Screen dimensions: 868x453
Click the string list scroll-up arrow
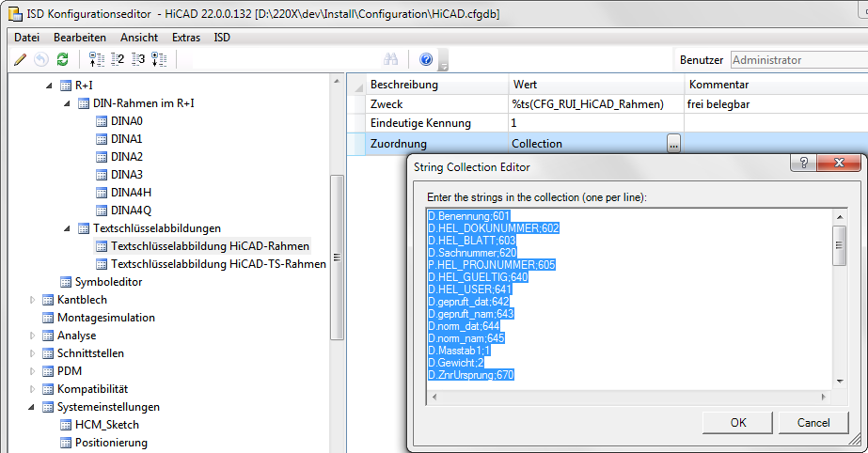tap(839, 217)
